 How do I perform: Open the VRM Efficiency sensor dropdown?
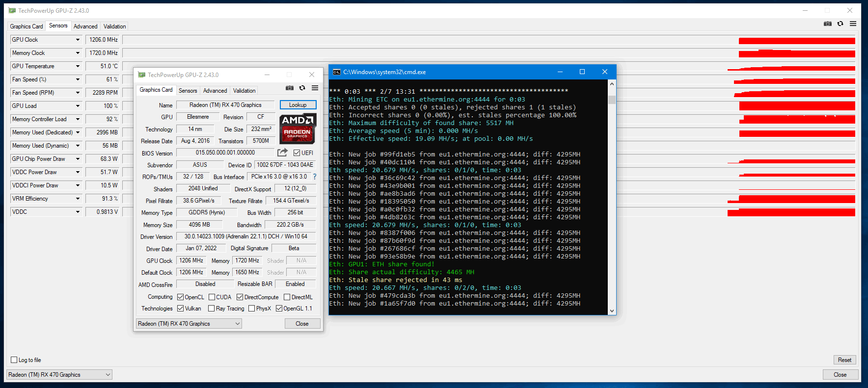tap(78, 199)
